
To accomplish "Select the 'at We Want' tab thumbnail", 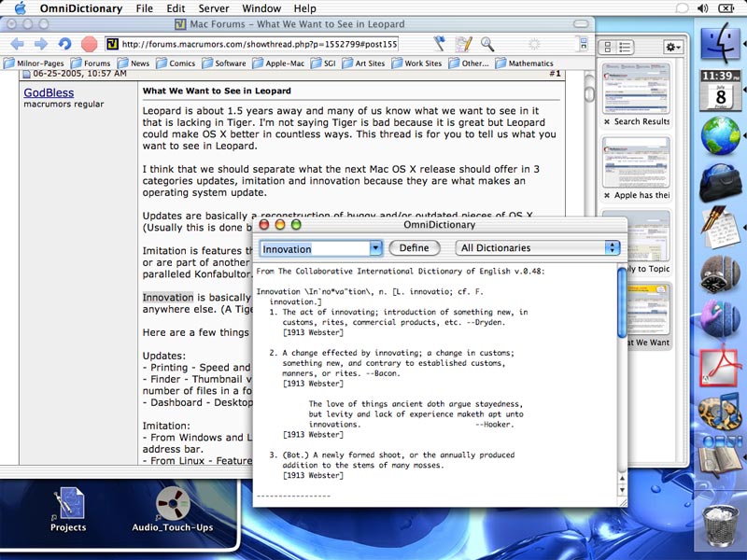I will coord(649,310).
